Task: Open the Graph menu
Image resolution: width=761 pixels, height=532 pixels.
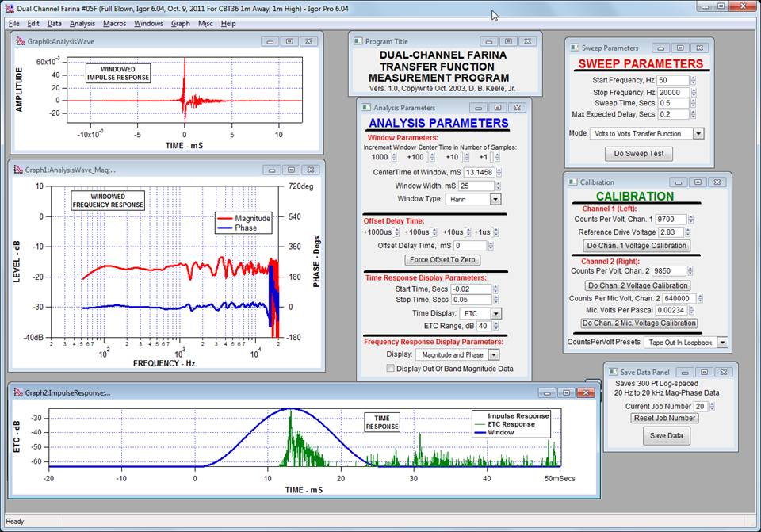Action: (x=181, y=23)
